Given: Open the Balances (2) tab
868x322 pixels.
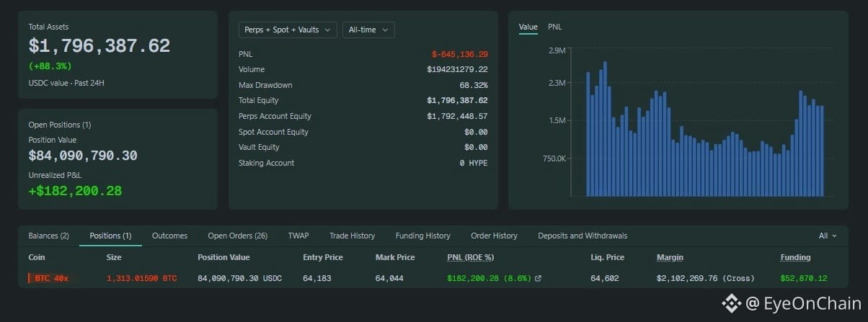Looking at the screenshot, I should point(48,236).
